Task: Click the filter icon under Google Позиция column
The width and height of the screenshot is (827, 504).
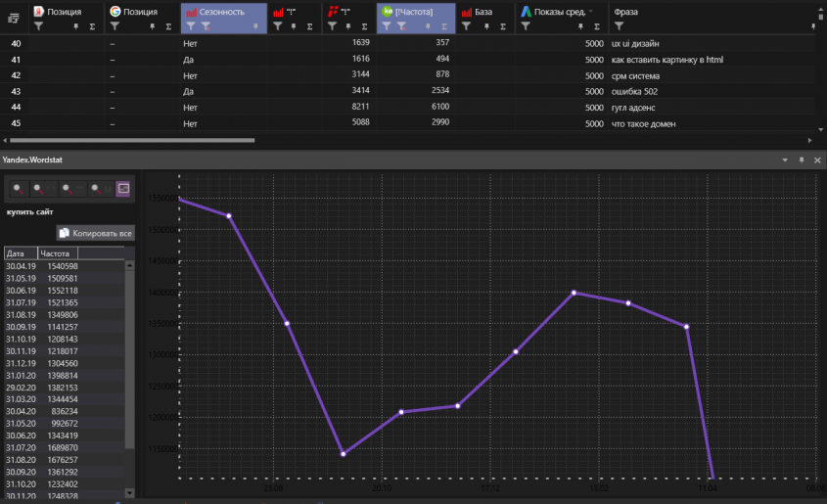Action: click(115, 27)
